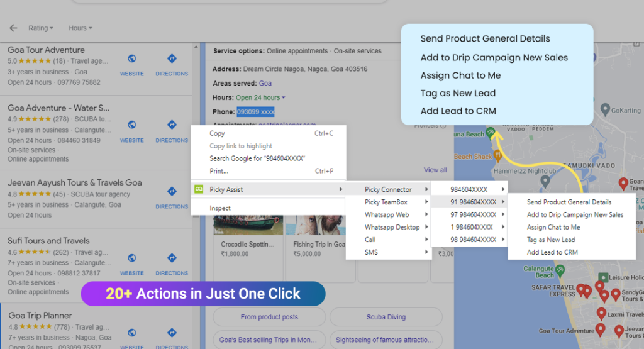The image size is (644, 349).
Task: Expand Picky TeamBox submenu
Action: click(x=388, y=202)
